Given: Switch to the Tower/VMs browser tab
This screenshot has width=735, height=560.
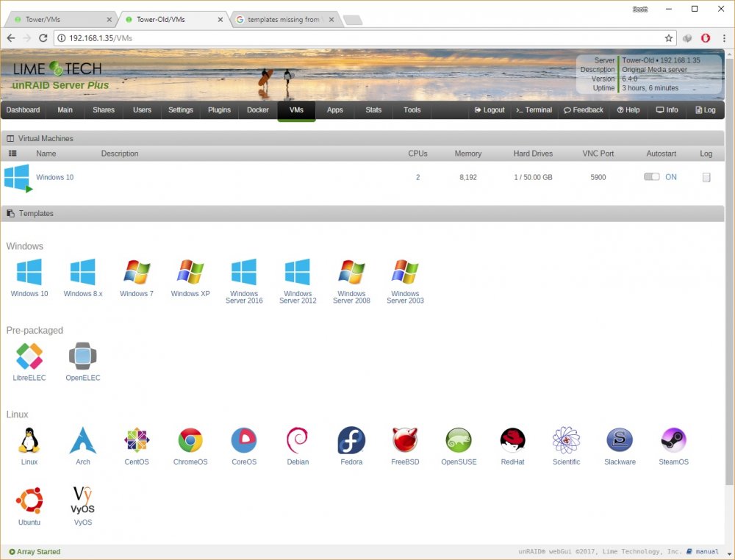Looking at the screenshot, I should pos(60,20).
